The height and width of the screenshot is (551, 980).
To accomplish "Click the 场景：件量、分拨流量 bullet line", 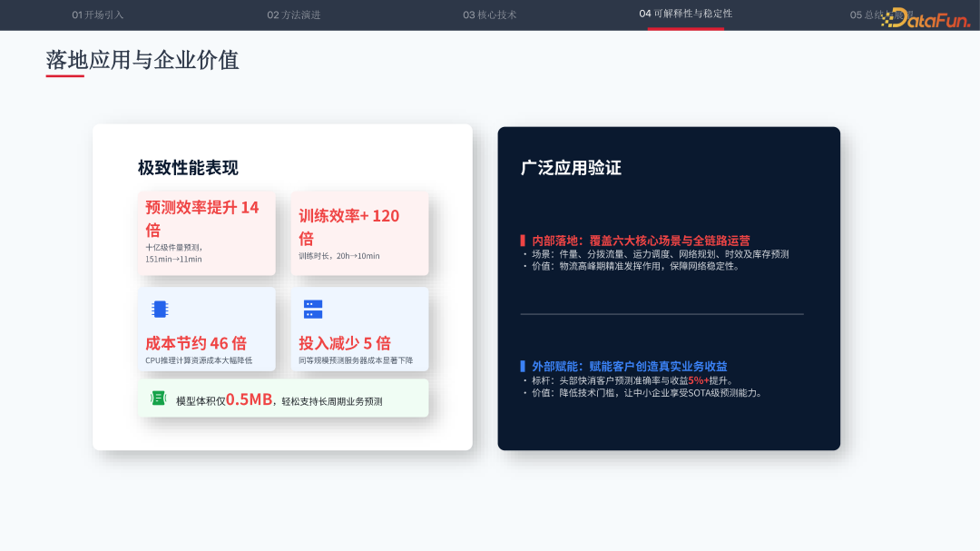I will pos(656,254).
